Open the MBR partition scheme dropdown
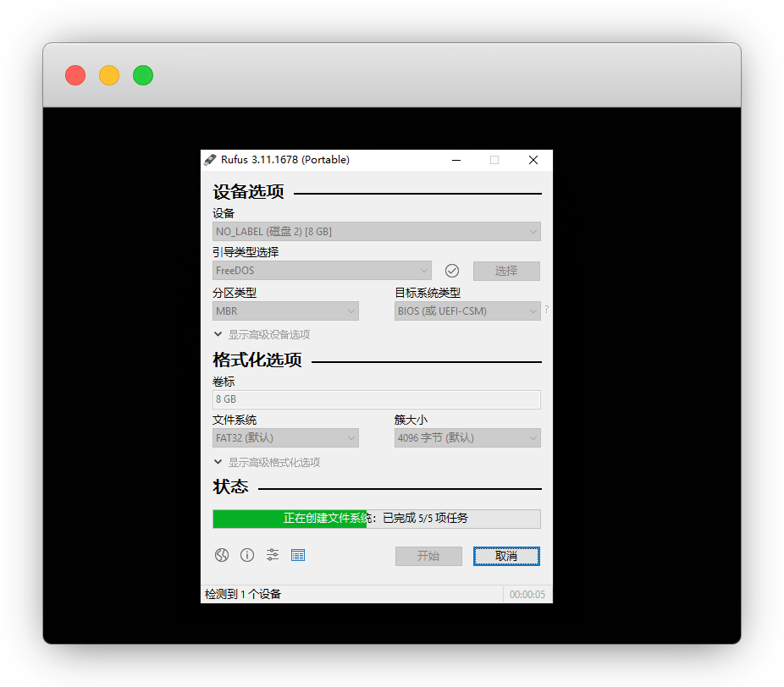784x687 pixels. click(x=285, y=311)
